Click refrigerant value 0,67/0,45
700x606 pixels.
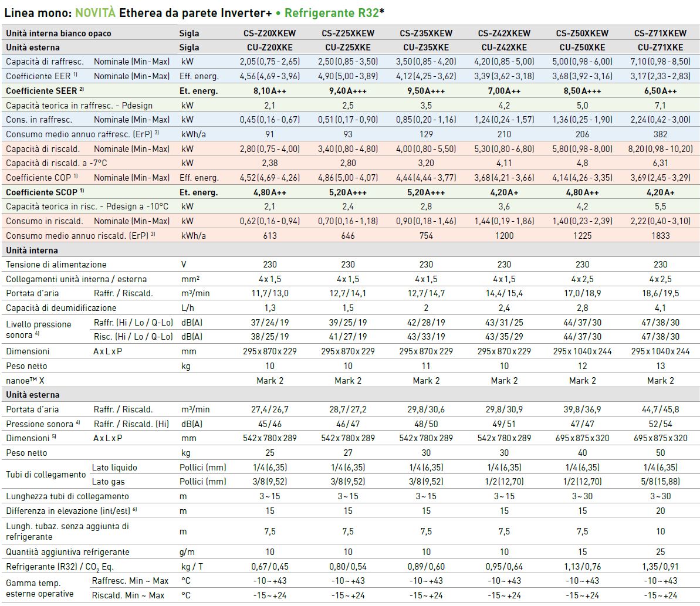tap(270, 567)
